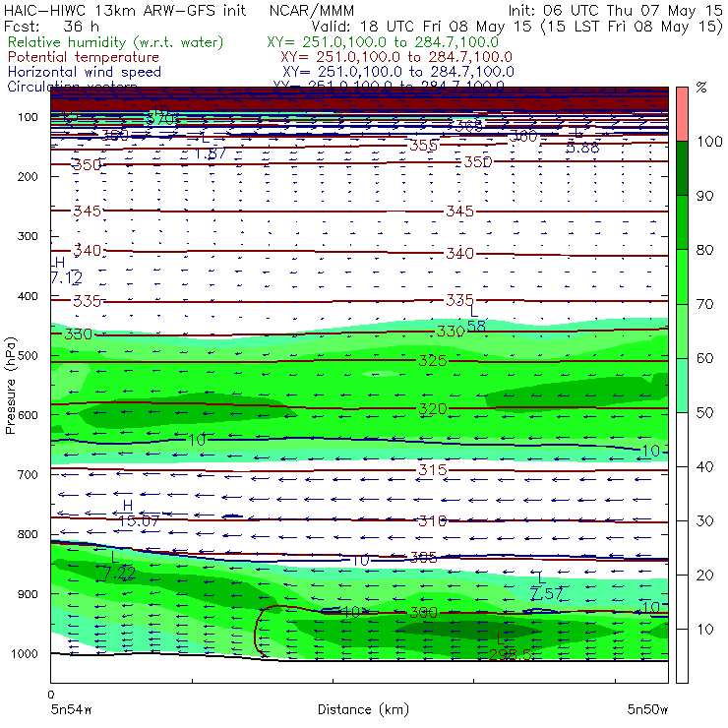
Task: Click the 200 pressure axis tick label
Action: tap(28, 176)
